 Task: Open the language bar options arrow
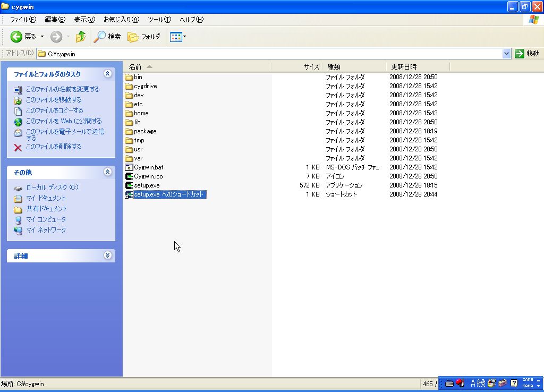tap(539, 386)
